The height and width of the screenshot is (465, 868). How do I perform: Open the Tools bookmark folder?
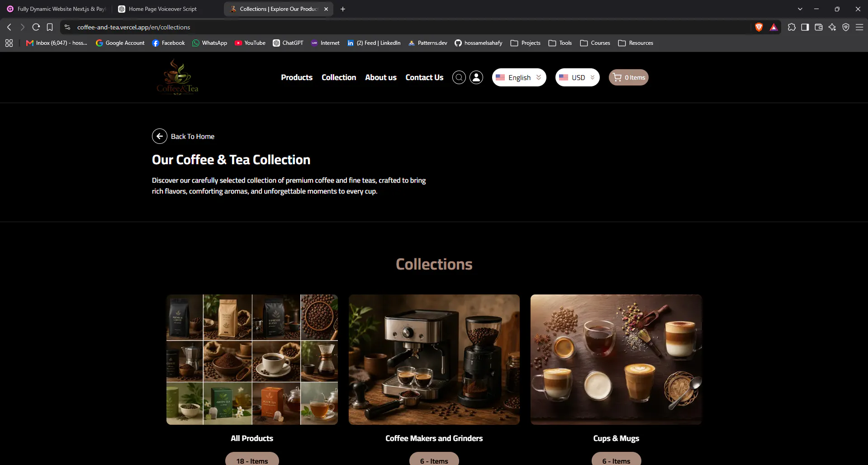[x=560, y=43]
